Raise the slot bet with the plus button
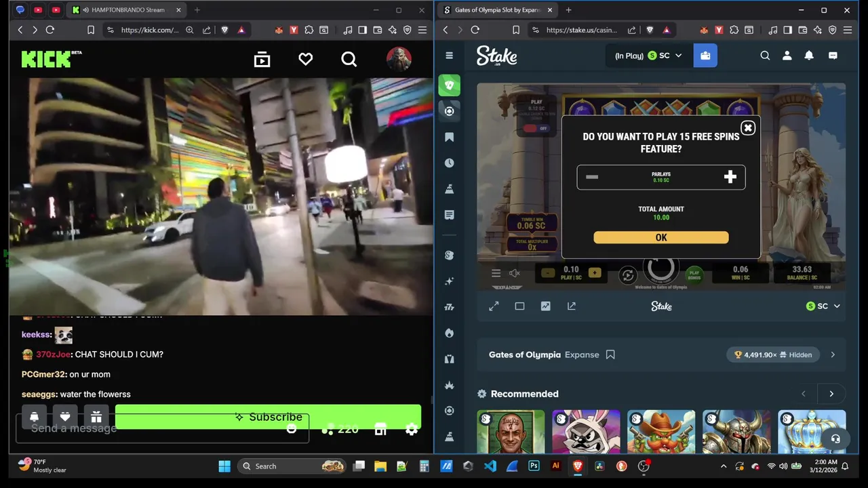The width and height of the screenshot is (868, 488). pos(595,273)
